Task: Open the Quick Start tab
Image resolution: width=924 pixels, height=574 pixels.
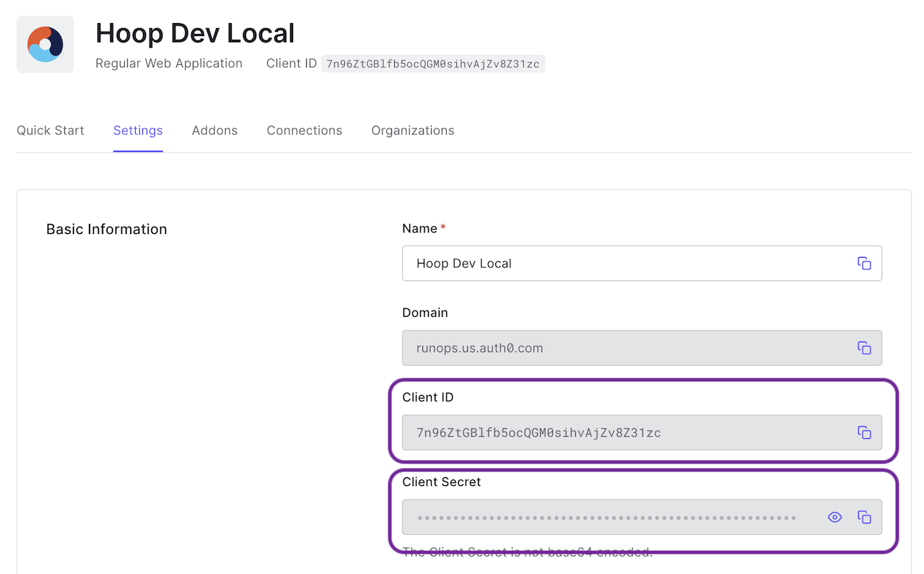Action: [51, 131]
